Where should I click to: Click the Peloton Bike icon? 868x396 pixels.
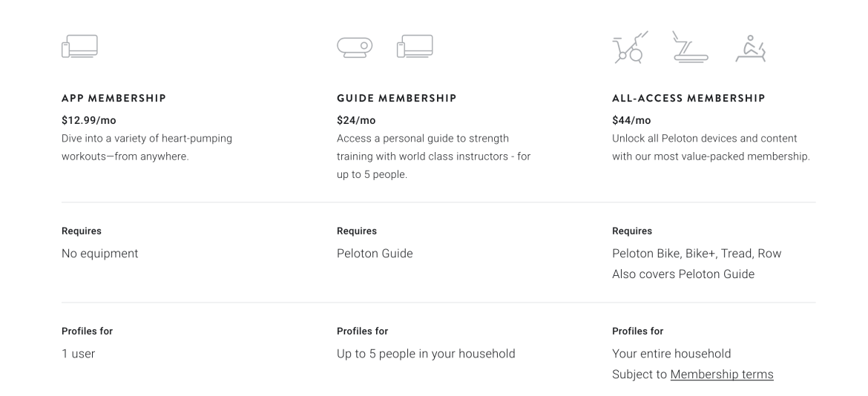point(630,47)
